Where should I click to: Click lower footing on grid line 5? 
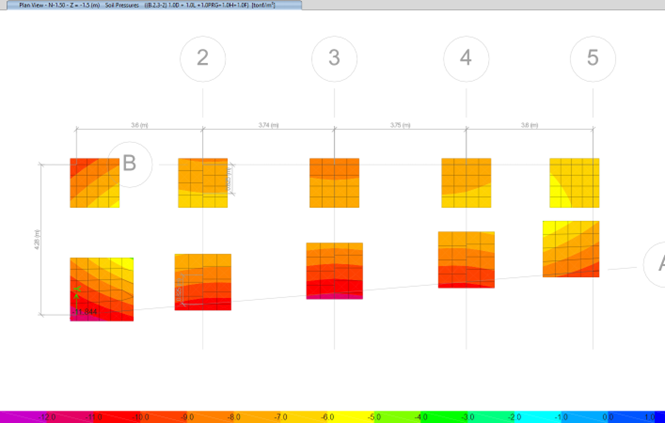[571, 249]
